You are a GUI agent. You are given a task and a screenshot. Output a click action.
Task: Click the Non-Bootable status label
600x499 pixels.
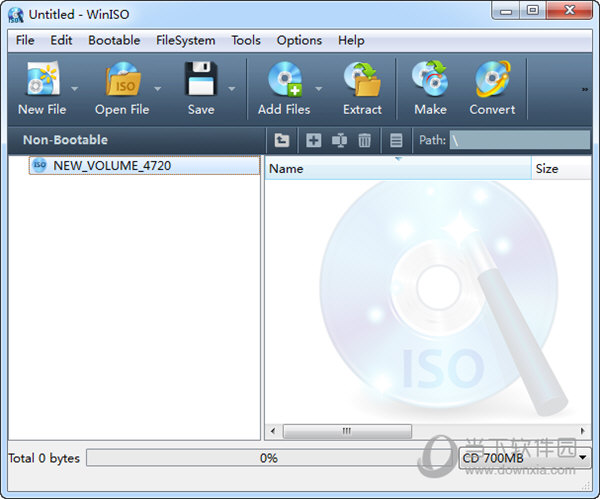click(x=65, y=140)
